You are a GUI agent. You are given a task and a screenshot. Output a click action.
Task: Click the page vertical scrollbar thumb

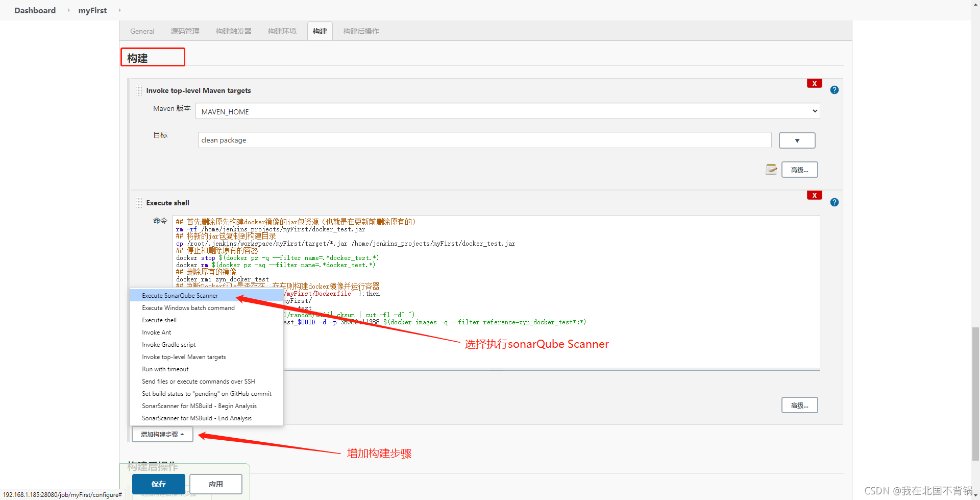pyautogui.click(x=975, y=394)
